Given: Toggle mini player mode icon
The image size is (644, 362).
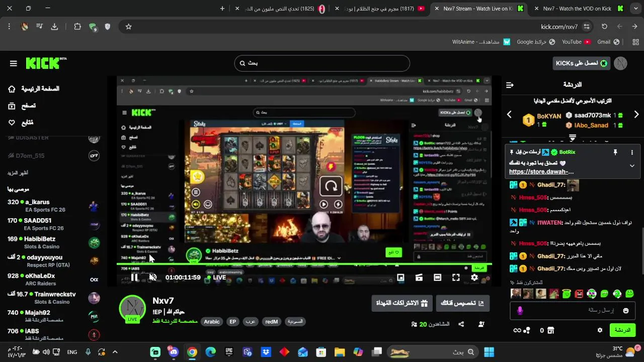Looking at the screenshot, I should pyautogui.click(x=400, y=278).
